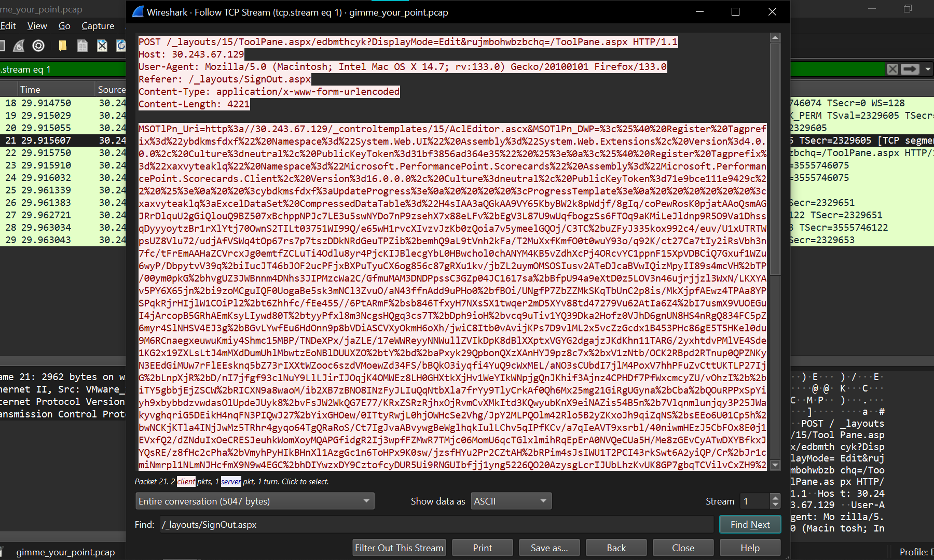Select packet 28 row in packet list
The image size is (934, 560).
(63, 228)
